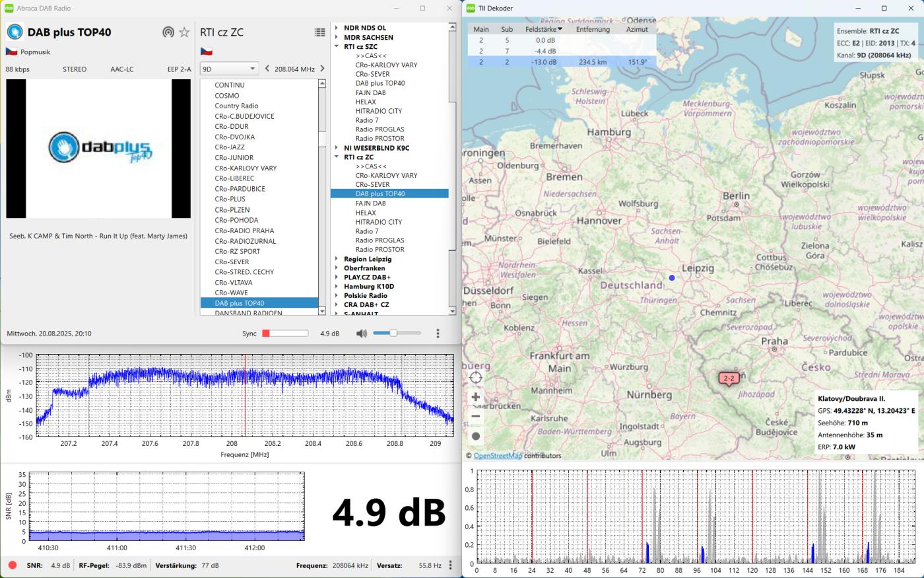924x578 pixels.
Task: Collapse the RTI cz SZC ensemble
Action: click(x=336, y=47)
